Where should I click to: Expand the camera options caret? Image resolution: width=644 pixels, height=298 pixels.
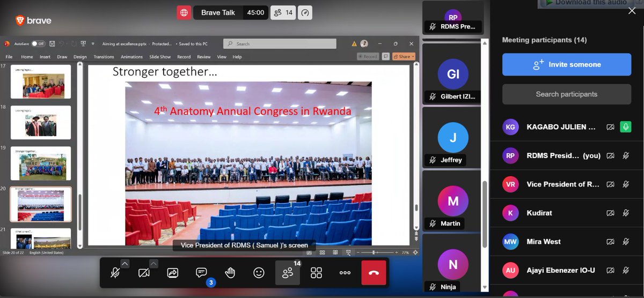tap(153, 263)
